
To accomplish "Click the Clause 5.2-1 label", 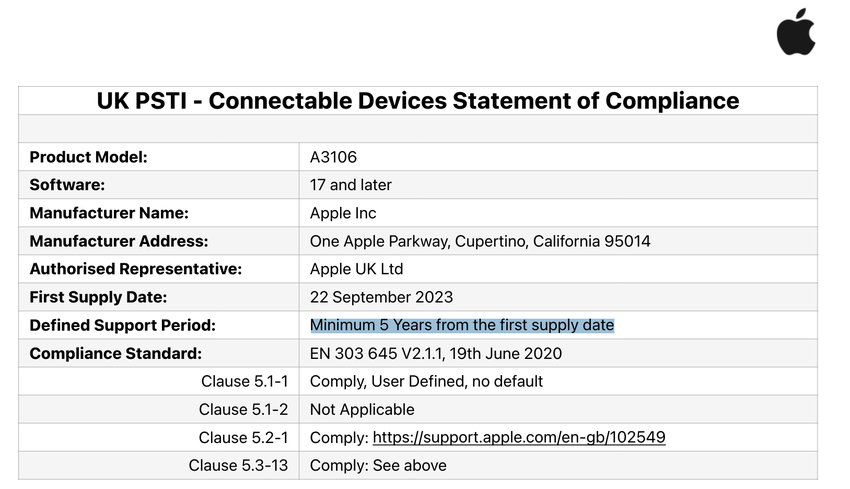I will [x=243, y=437].
